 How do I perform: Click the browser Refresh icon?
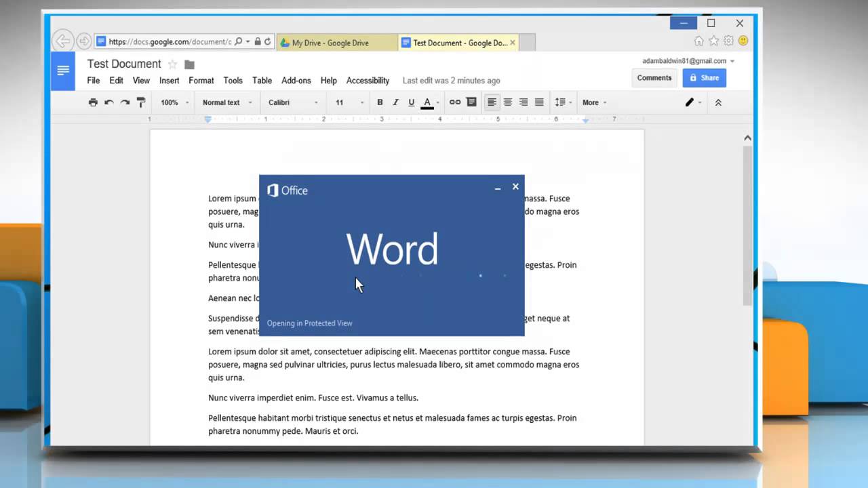point(268,42)
